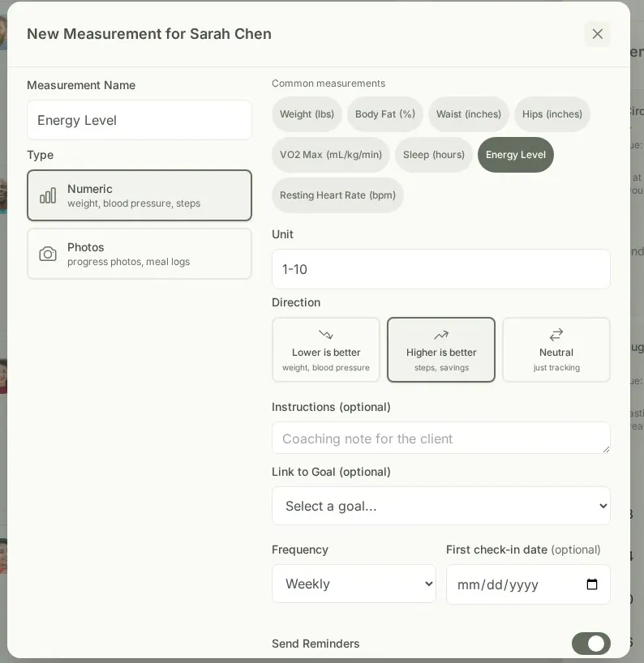Choose the Waist (inches) preset chip
Screen dimensions: 644x663
click(469, 114)
